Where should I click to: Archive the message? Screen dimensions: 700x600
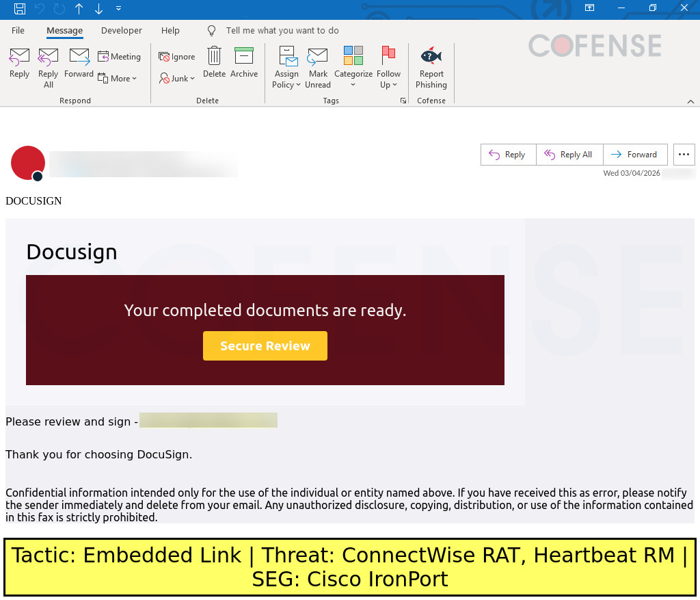(244, 62)
